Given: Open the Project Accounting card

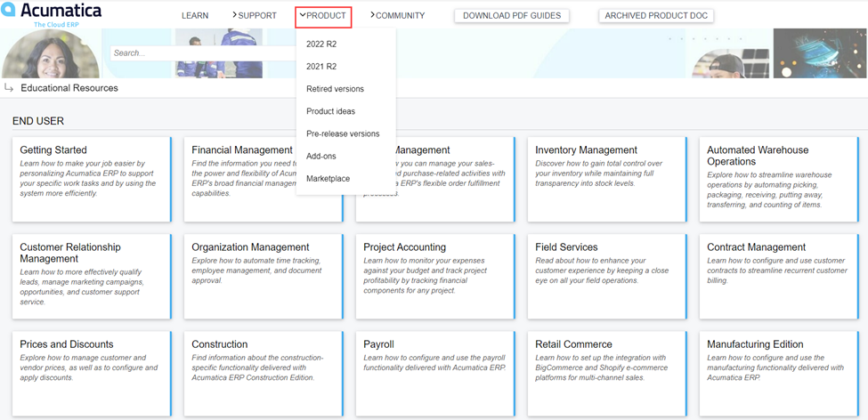Looking at the screenshot, I should pos(435,276).
